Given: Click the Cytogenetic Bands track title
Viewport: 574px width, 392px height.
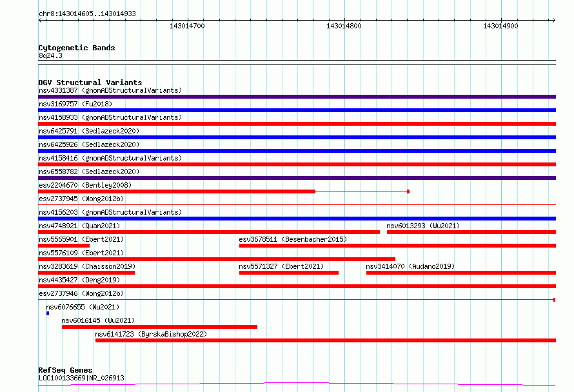Looking at the screenshot, I should [77, 48].
